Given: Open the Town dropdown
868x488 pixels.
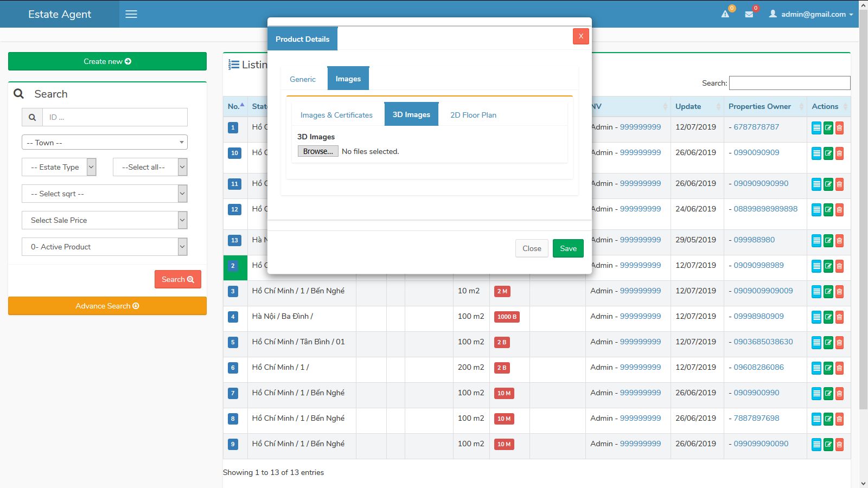Looking at the screenshot, I should click(x=105, y=143).
